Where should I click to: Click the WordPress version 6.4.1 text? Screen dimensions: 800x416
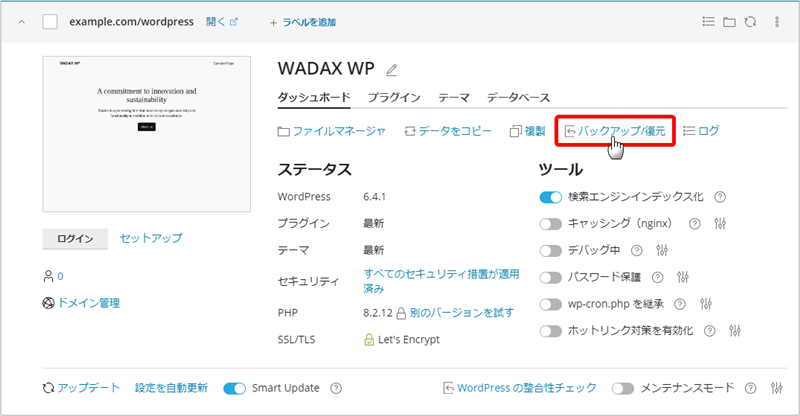374,197
